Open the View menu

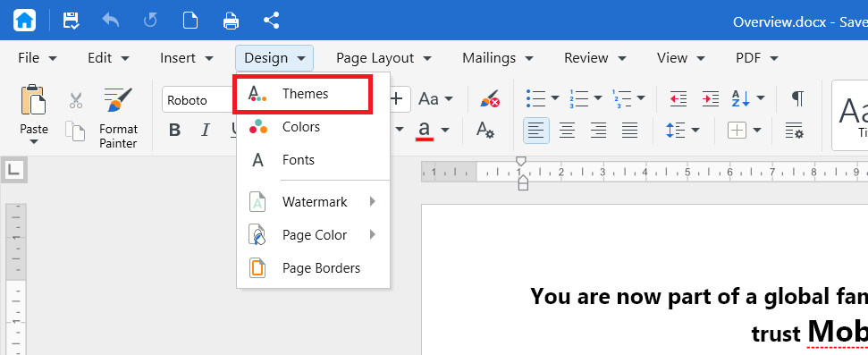[681, 58]
